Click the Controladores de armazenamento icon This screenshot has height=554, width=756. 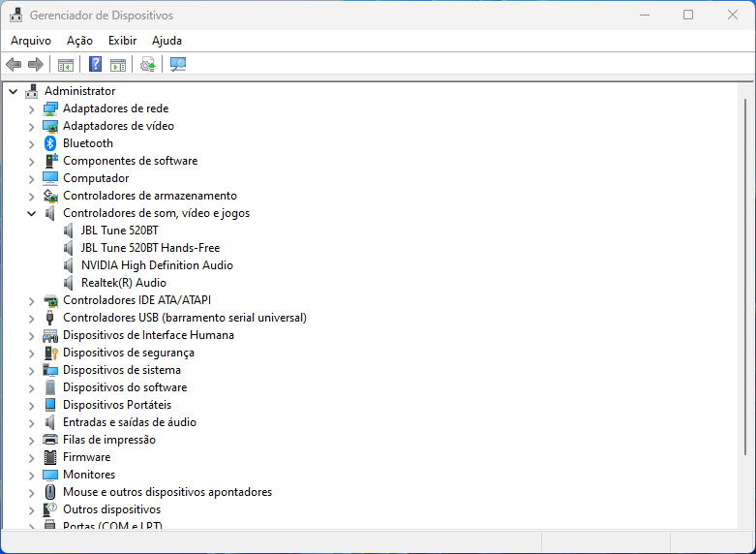pyautogui.click(x=50, y=196)
